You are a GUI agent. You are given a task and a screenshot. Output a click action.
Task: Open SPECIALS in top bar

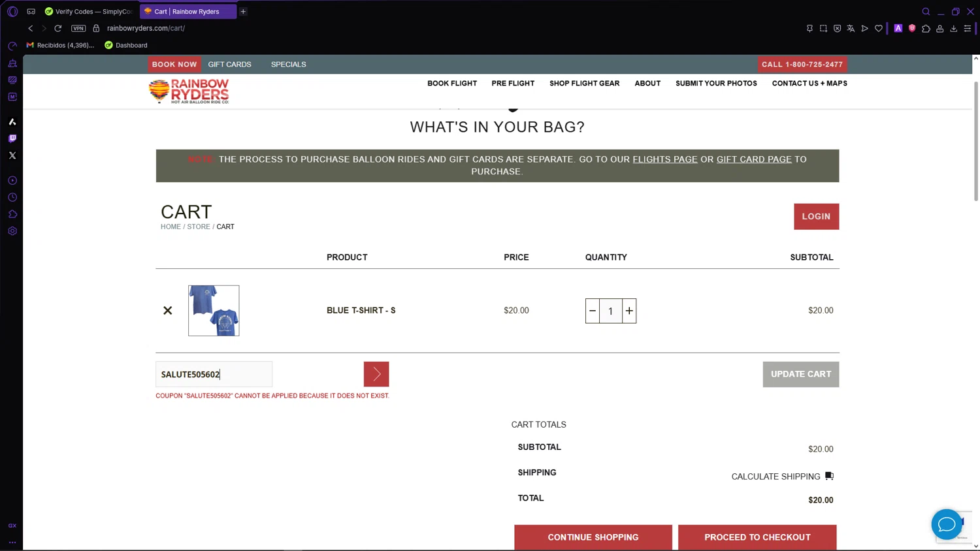click(289, 65)
